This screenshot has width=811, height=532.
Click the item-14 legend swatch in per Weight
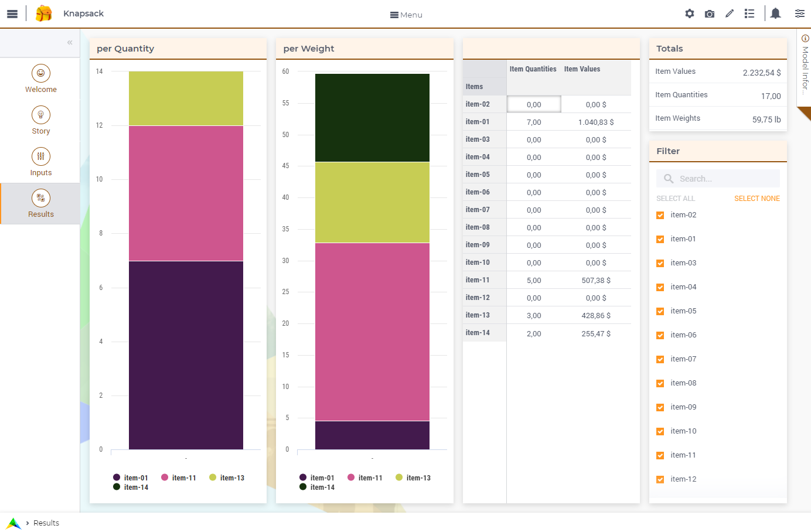coord(303,487)
